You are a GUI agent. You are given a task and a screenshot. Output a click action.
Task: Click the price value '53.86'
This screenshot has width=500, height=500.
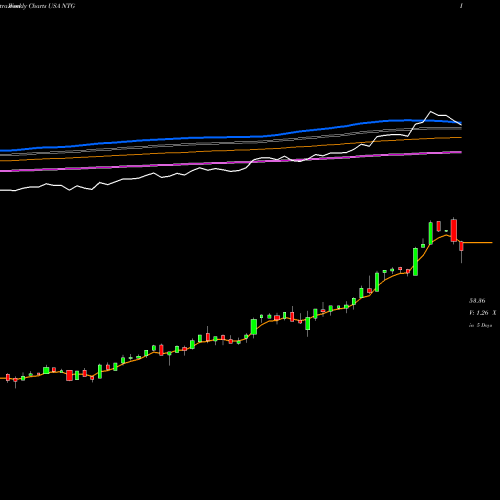click(x=477, y=301)
